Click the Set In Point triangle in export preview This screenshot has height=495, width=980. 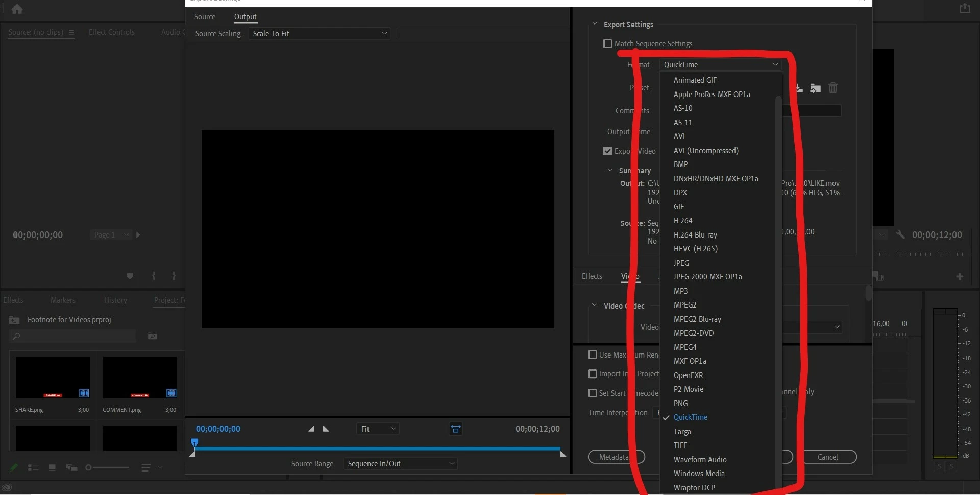tap(311, 429)
